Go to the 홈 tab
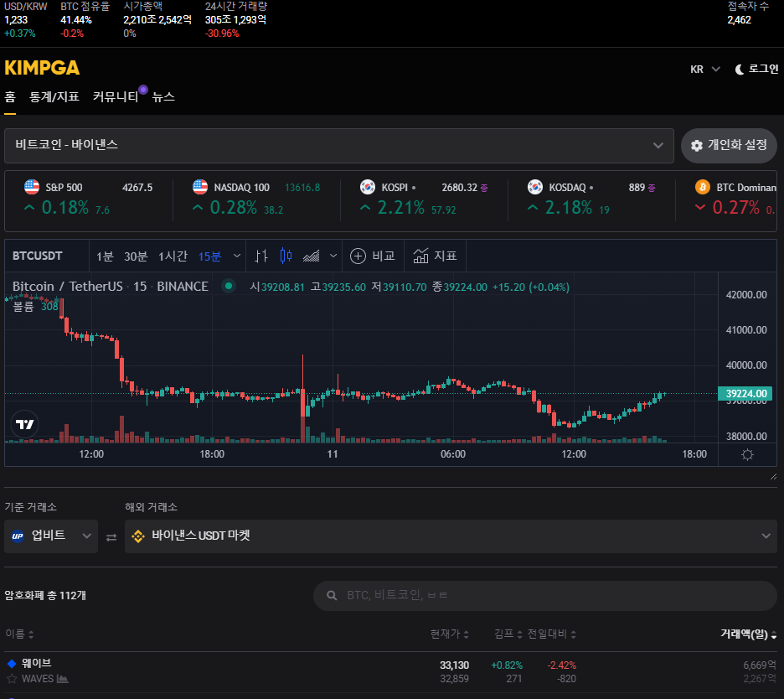Image resolution: width=784 pixels, height=699 pixels. (x=10, y=97)
